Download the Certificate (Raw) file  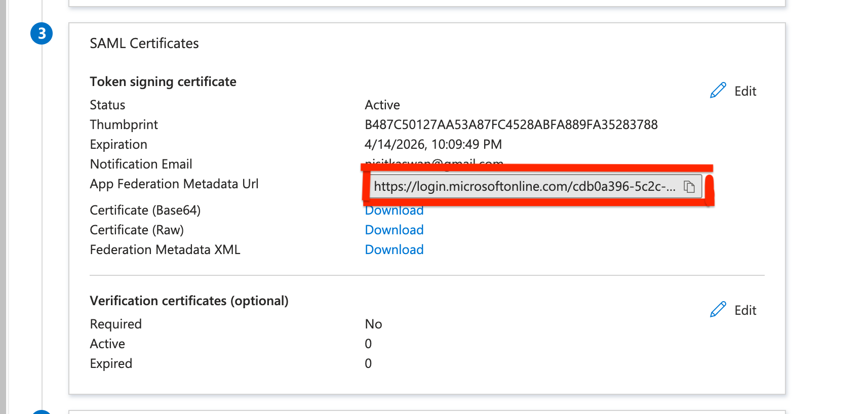pyautogui.click(x=394, y=230)
